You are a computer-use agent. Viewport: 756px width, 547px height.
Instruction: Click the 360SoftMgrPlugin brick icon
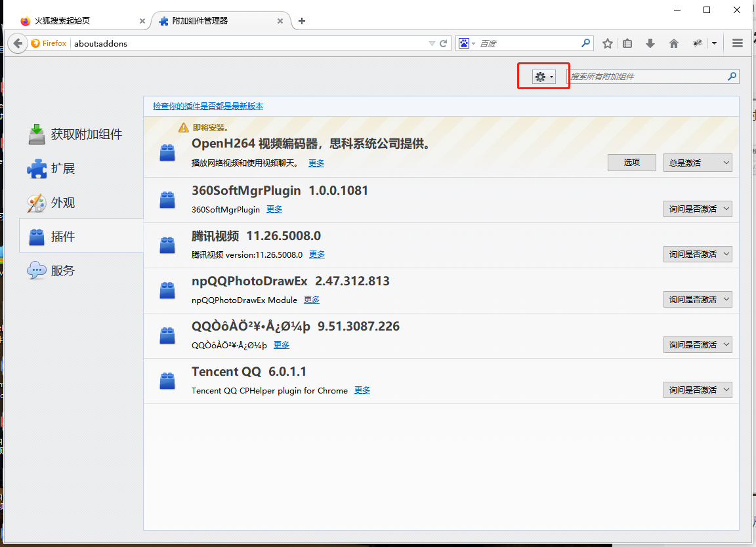coord(167,200)
